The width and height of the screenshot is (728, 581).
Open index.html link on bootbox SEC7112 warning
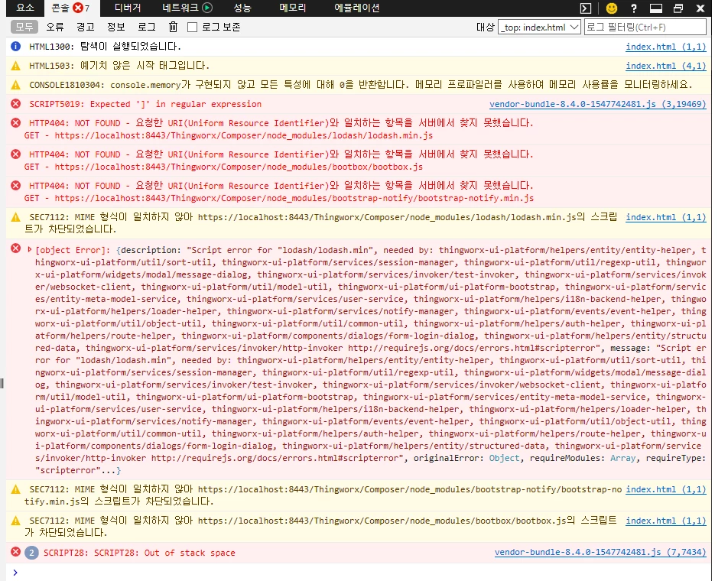tap(666, 521)
